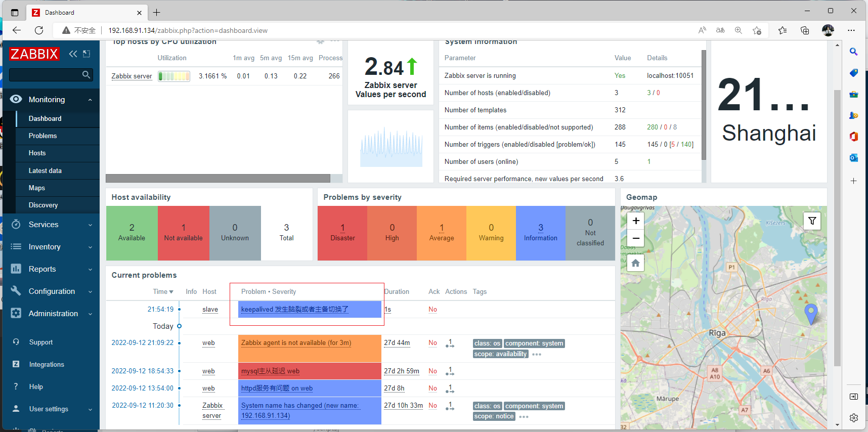
Task: Click the values per second graph
Action: pyautogui.click(x=391, y=146)
